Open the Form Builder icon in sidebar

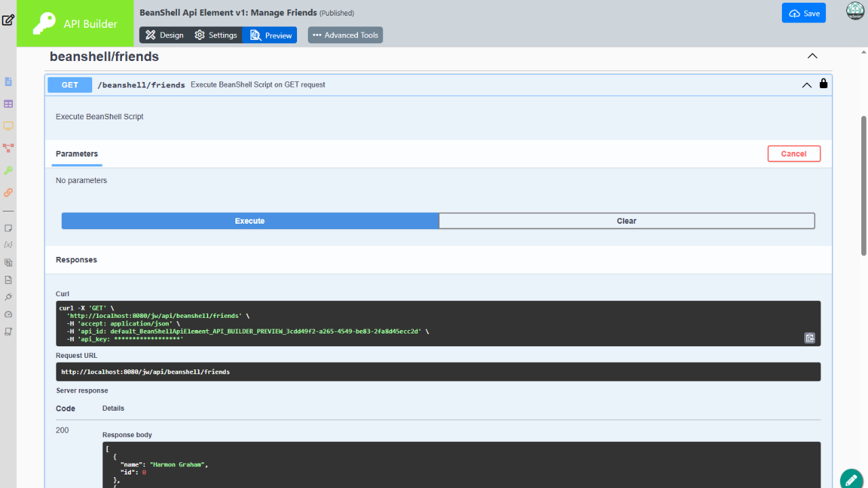tap(8, 82)
